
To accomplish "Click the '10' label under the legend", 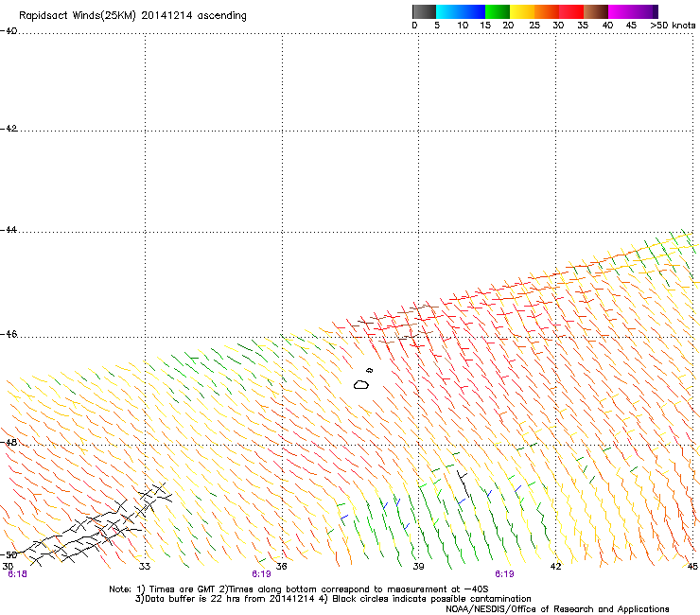I will [x=463, y=26].
